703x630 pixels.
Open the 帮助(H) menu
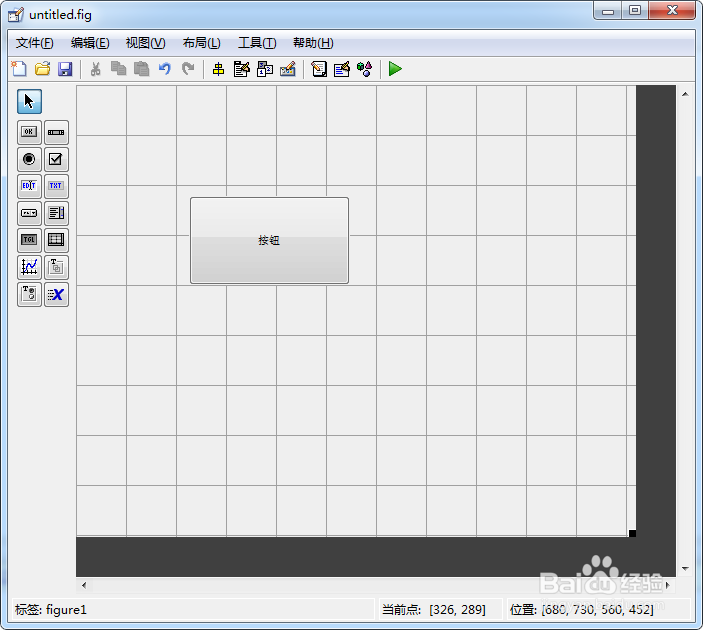pos(313,43)
